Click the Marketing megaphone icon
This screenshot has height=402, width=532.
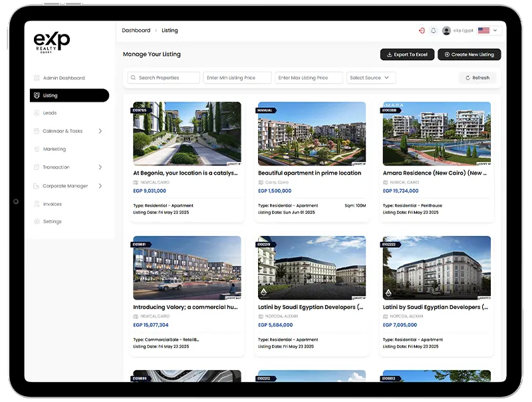pyautogui.click(x=37, y=149)
